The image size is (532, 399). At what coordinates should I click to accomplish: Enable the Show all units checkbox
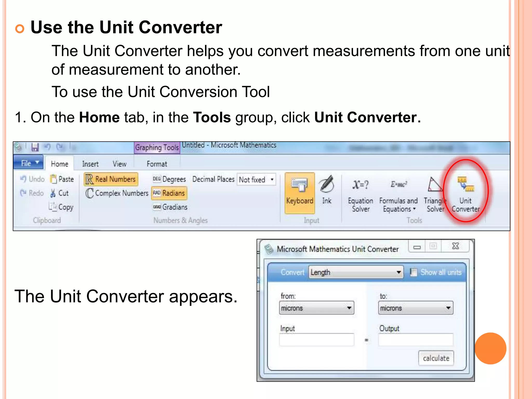coord(413,272)
